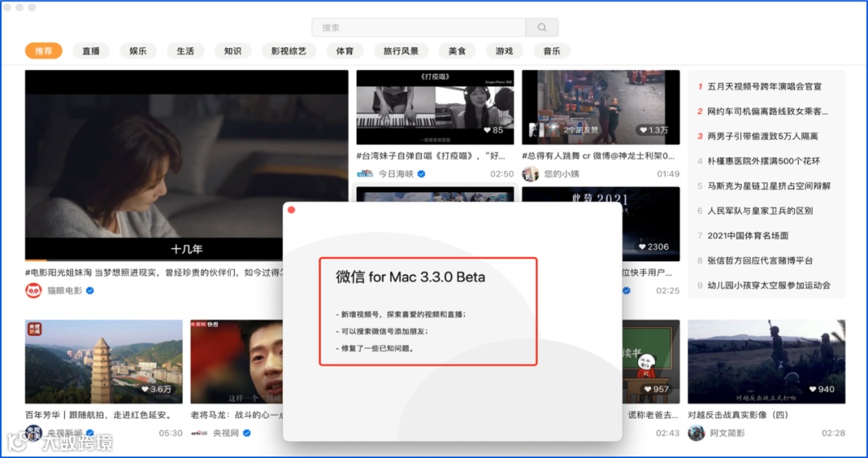Image resolution: width=868 pixels, height=458 pixels.
Task: Go to the 游戏 tab
Action: coord(504,51)
